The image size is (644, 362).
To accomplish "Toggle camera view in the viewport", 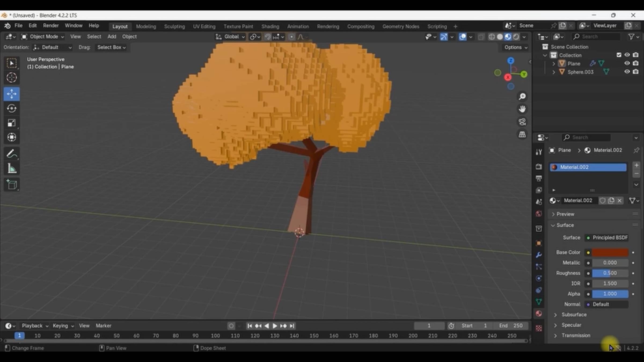I will pyautogui.click(x=522, y=122).
